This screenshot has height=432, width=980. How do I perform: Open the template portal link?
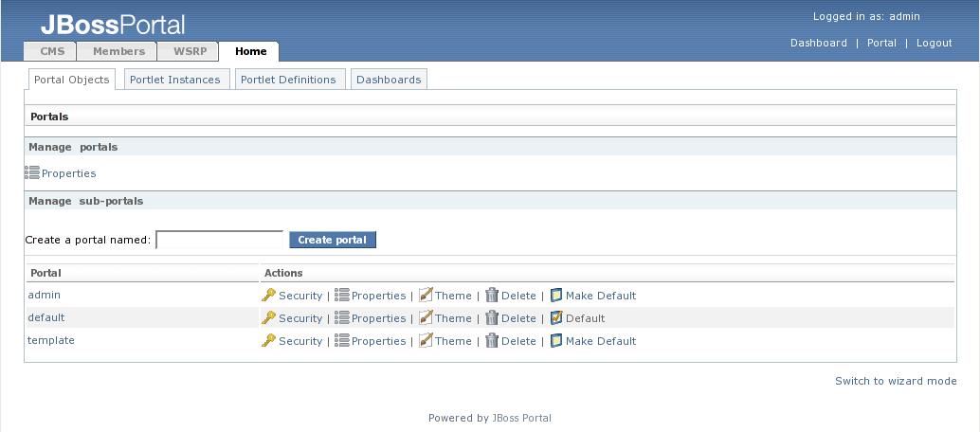51,340
